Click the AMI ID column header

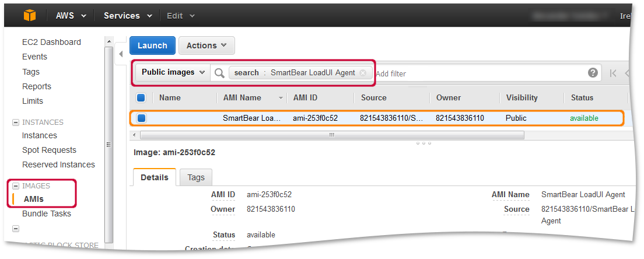point(305,97)
